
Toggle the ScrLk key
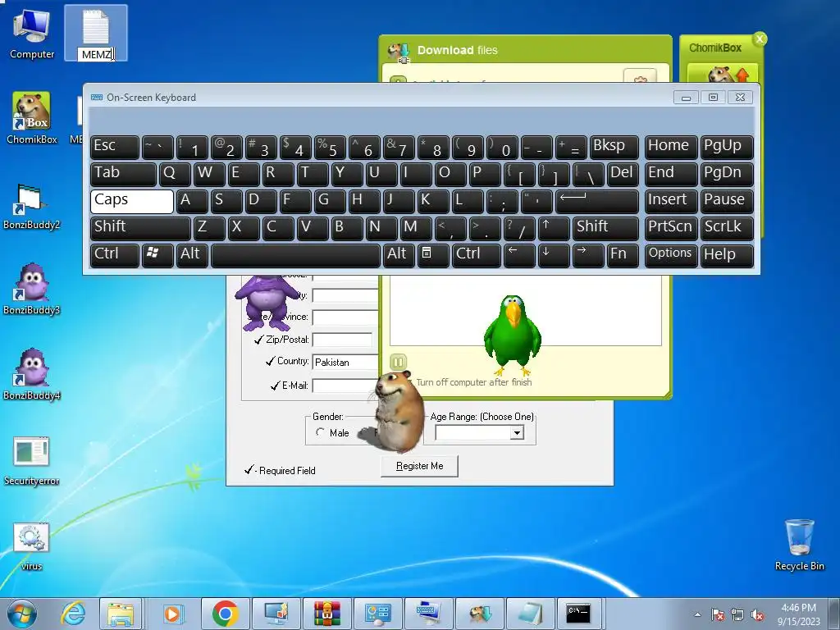727,228
